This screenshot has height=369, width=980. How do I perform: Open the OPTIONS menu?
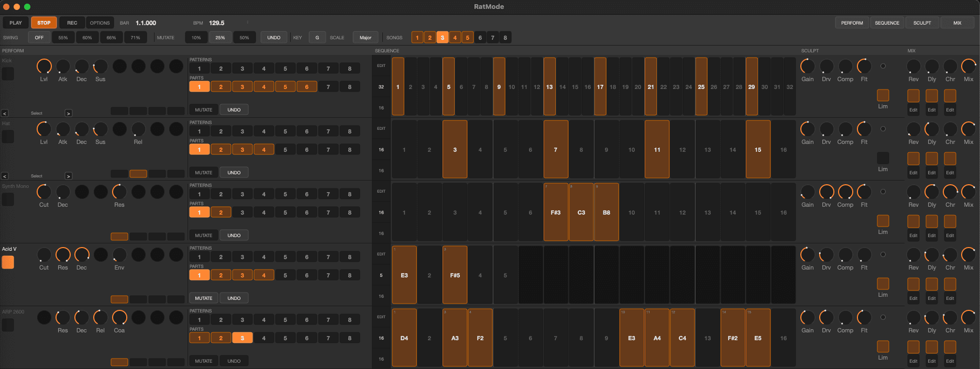click(x=100, y=23)
